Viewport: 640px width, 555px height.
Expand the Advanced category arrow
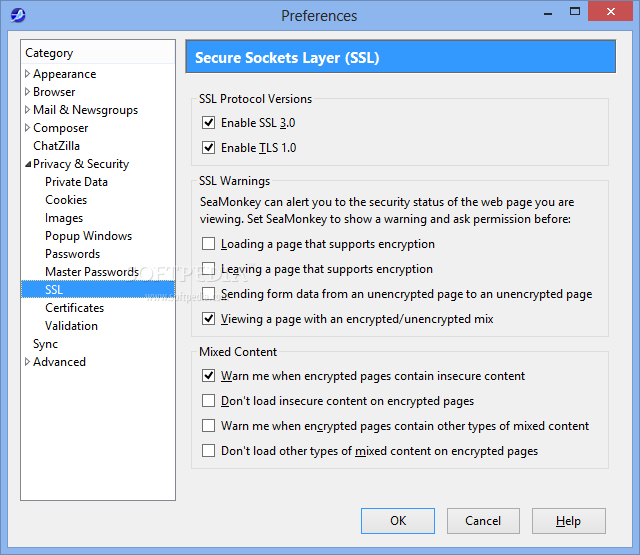pyautogui.click(x=27, y=362)
